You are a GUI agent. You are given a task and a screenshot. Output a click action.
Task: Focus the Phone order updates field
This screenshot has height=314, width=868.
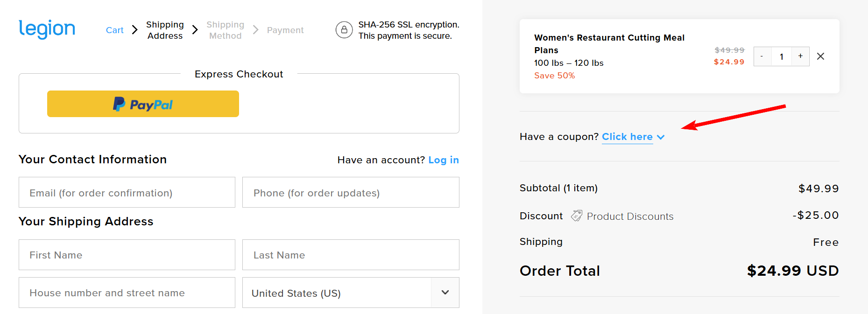[351, 193]
